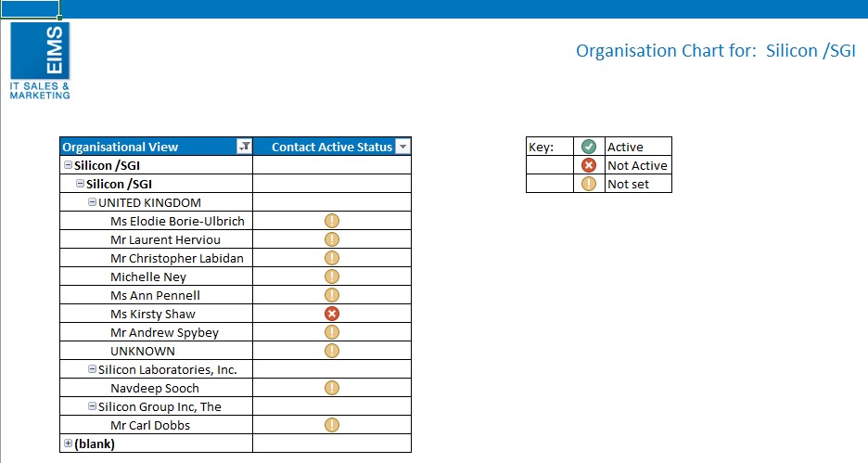Click the Silicon Laboratories, Inc. label
Viewport: 868px width, 463px height.
tap(168, 369)
